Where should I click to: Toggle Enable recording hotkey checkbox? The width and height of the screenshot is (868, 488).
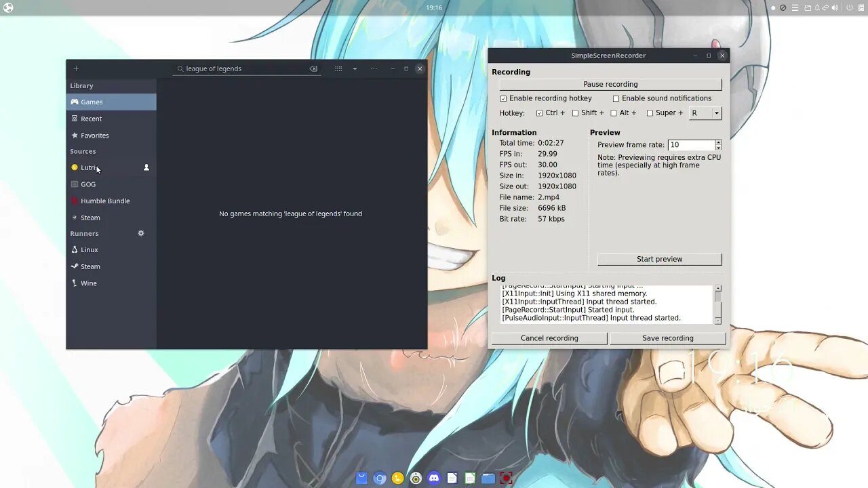(x=503, y=98)
